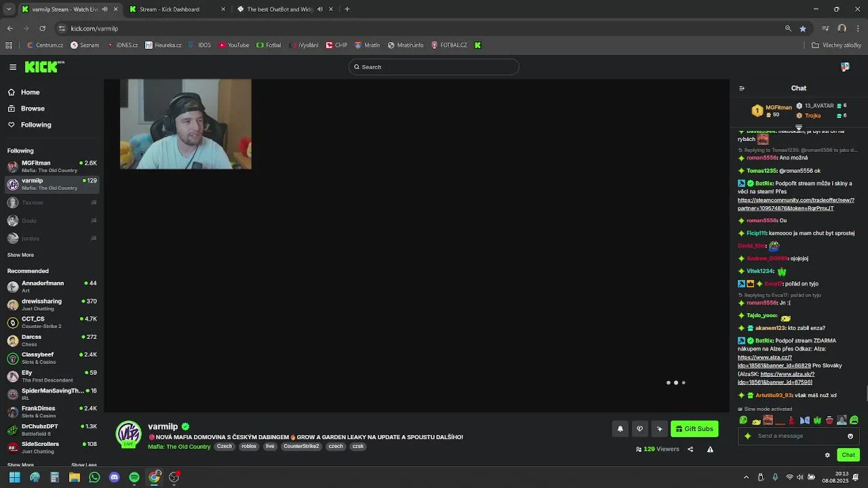
Task: Open user profile avatar in Kick header
Action: 845,67
